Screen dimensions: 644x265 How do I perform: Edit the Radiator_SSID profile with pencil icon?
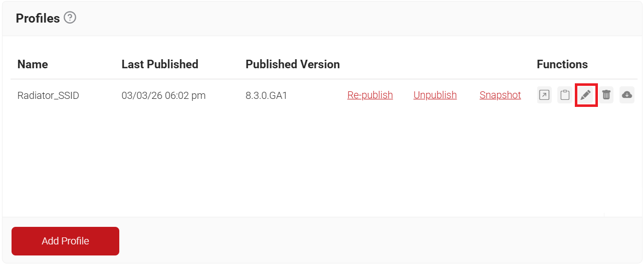[x=586, y=95]
